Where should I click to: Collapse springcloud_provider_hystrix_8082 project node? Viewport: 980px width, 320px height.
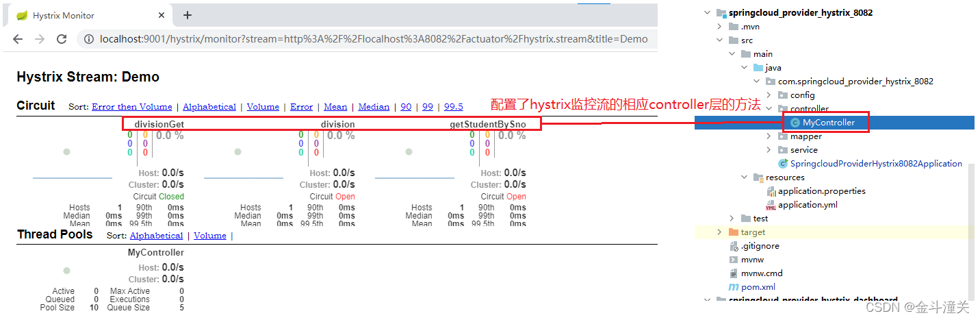pyautogui.click(x=707, y=13)
